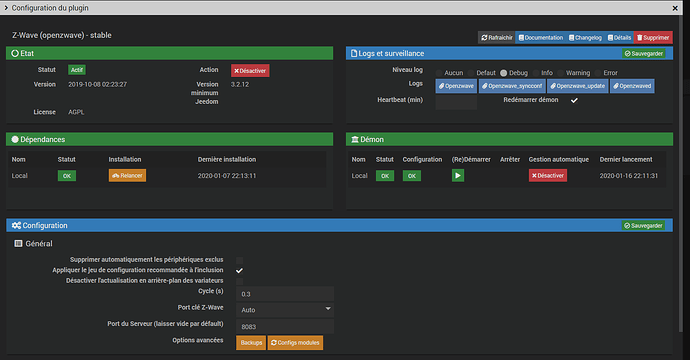Toggle Redémarrer démon checkbox
This screenshot has width=690, height=360.
click(x=574, y=100)
